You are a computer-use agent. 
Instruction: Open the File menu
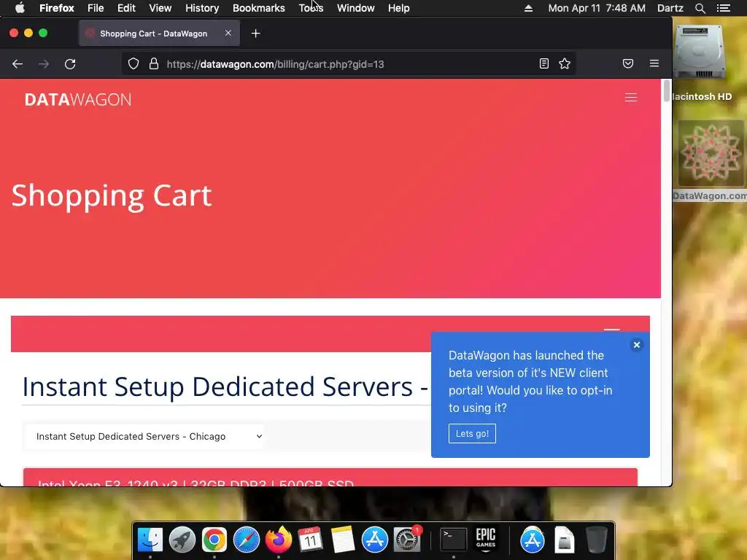[96, 8]
